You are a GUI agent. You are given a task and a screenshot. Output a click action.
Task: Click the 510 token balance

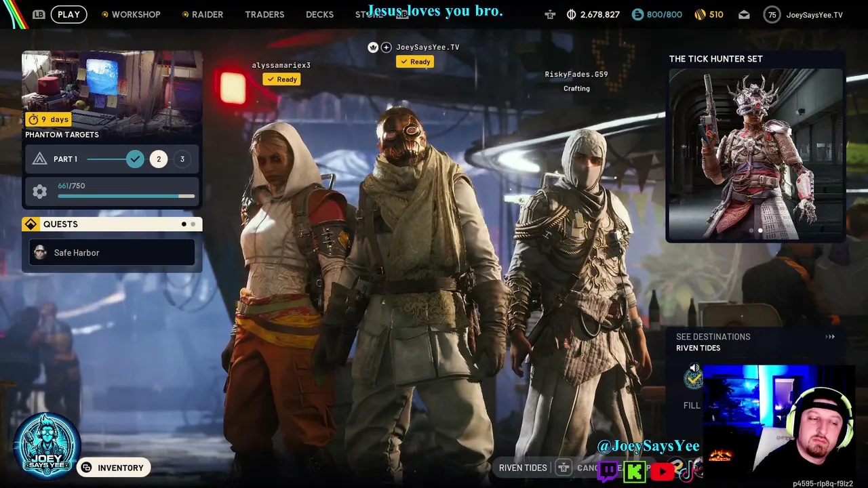[716, 14]
